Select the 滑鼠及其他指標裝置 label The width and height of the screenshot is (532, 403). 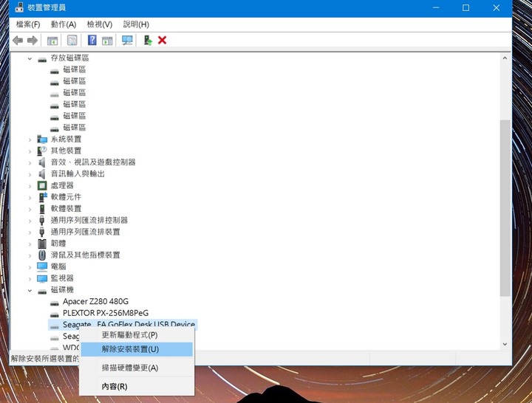point(86,255)
